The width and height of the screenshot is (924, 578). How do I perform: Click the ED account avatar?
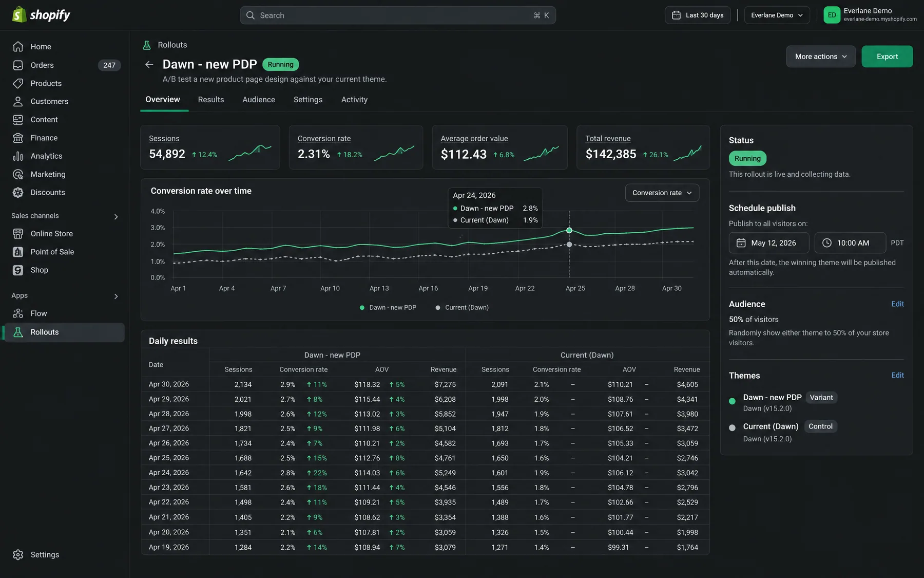click(x=832, y=15)
